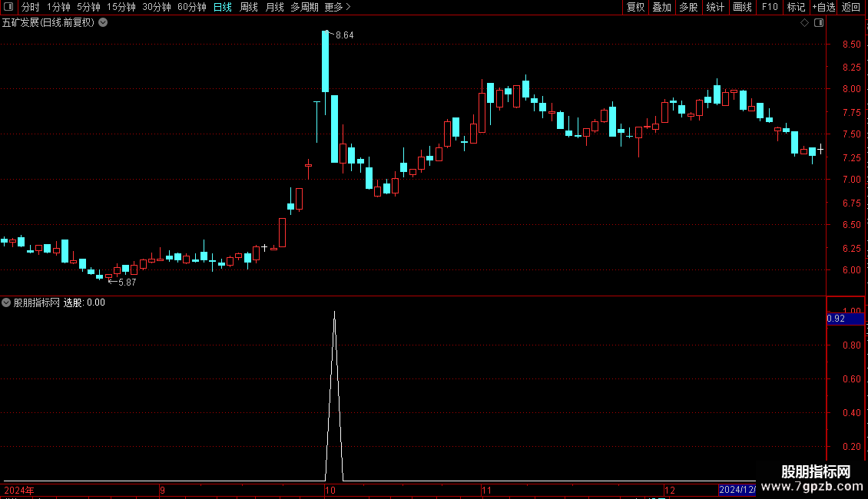Click the 2024/12 date marker on time axis
This screenshot has height=499, width=868.
tap(737, 490)
